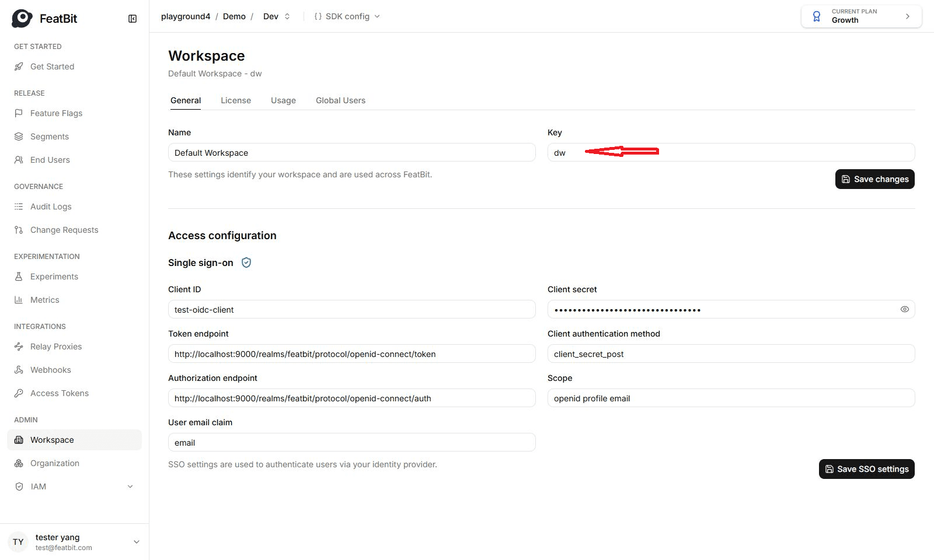Screen dimensions: 934x560
Task: Open the Usage tab
Action: point(283,100)
